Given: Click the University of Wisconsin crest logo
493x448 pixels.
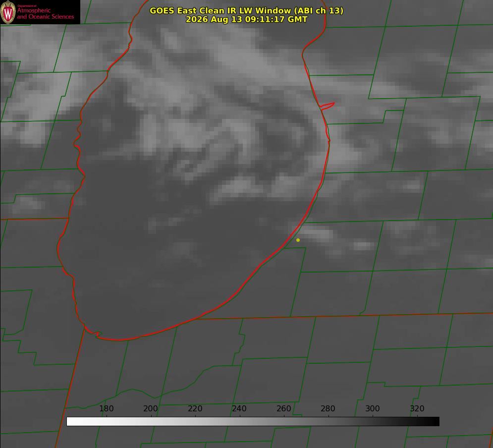Looking at the screenshot, I should 8,12.
